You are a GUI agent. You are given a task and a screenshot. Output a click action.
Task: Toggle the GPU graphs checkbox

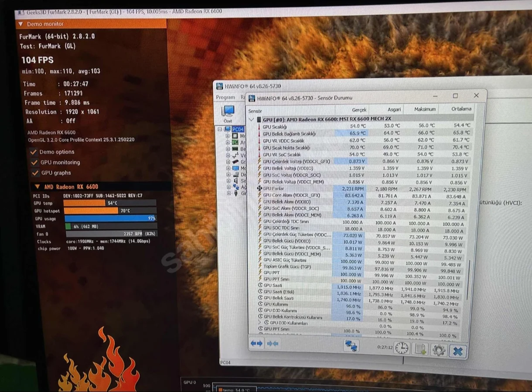coord(35,173)
